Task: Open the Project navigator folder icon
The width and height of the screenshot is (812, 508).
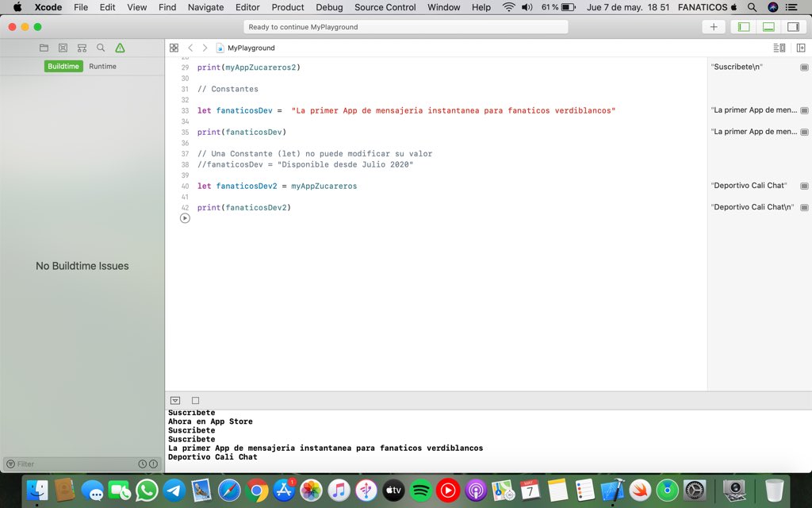Action: click(x=44, y=48)
